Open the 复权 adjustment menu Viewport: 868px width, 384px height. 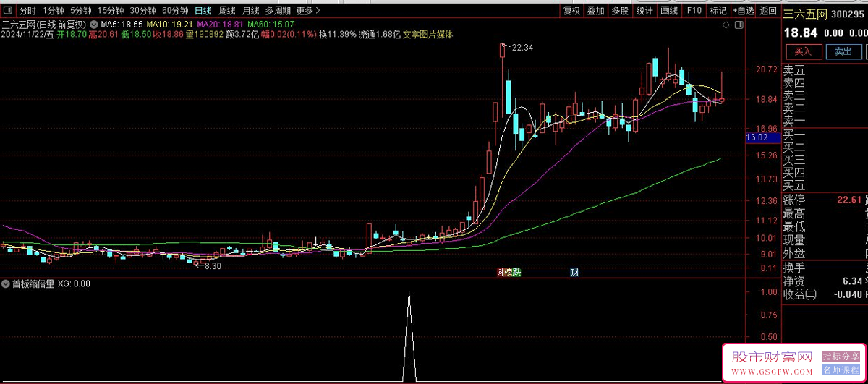pyautogui.click(x=572, y=11)
